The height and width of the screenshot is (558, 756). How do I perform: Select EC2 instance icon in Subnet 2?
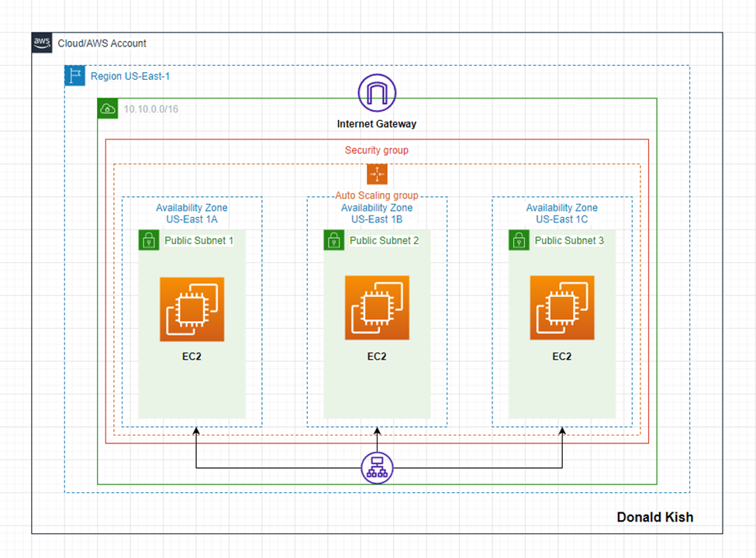(x=377, y=308)
